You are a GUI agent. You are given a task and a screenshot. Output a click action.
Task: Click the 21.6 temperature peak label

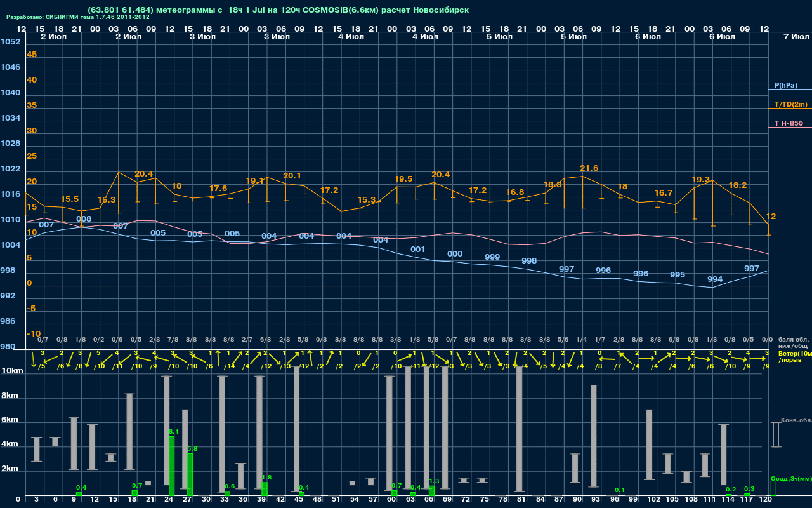(x=589, y=168)
